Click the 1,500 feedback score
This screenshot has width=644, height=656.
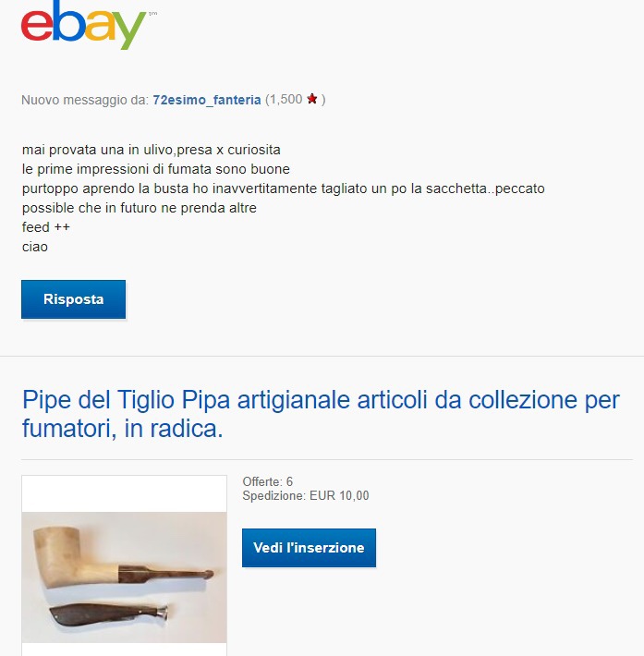(x=286, y=100)
